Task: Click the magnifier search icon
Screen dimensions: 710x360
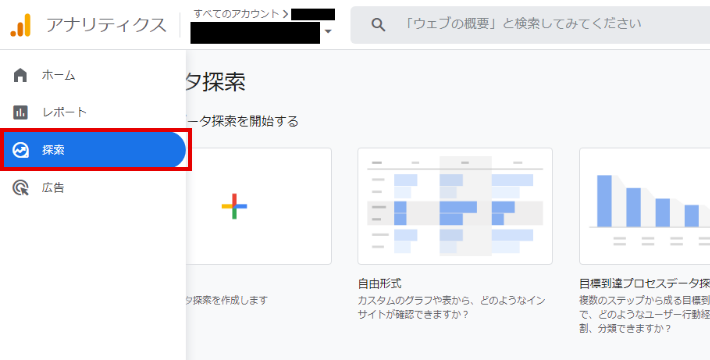Action: point(378,24)
